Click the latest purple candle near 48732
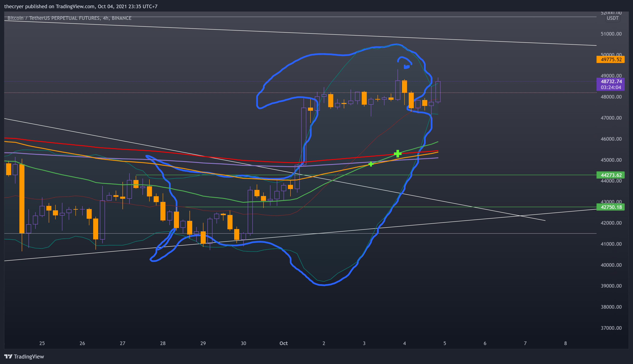633x364 pixels. coord(438,92)
